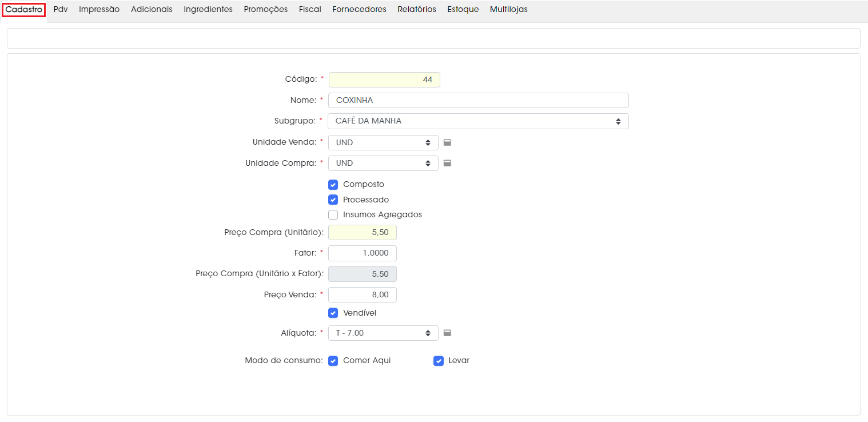The width and height of the screenshot is (868, 422).
Task: Click the icon beside Alíquota dropdown
Action: (448, 333)
